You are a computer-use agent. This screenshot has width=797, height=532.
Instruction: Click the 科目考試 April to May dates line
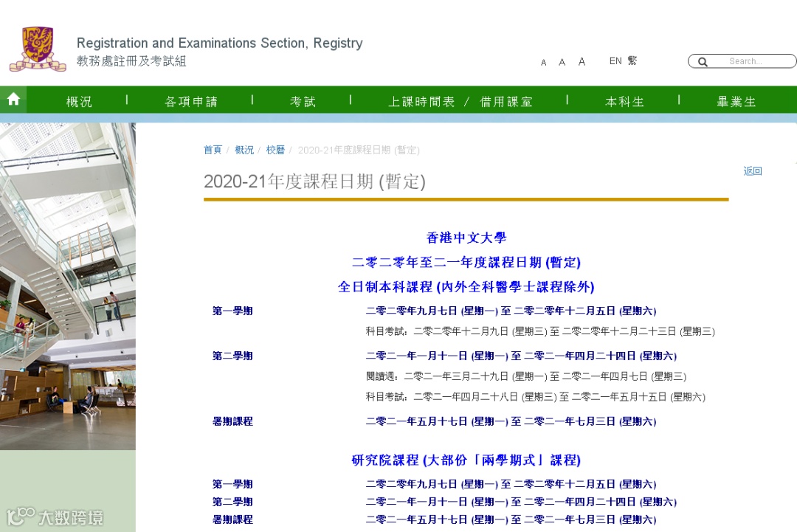click(536, 397)
